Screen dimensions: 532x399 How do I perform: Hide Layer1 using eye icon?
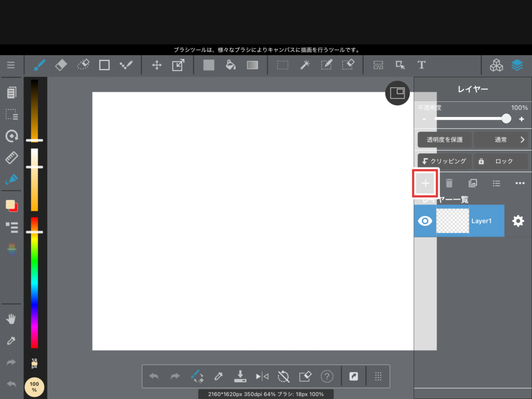tap(425, 221)
